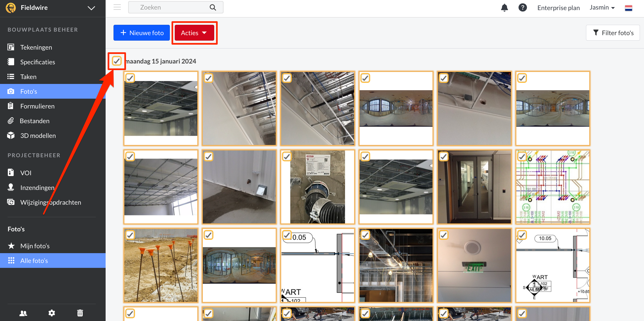Open the notifications bell
Viewport: 644px width, 321px height.
click(x=504, y=8)
